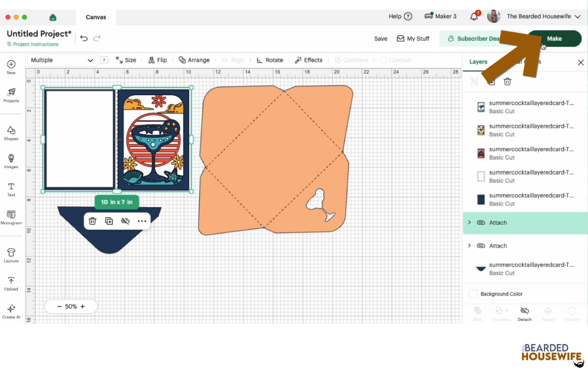
Task: Open the Rotate options
Action: click(x=270, y=60)
